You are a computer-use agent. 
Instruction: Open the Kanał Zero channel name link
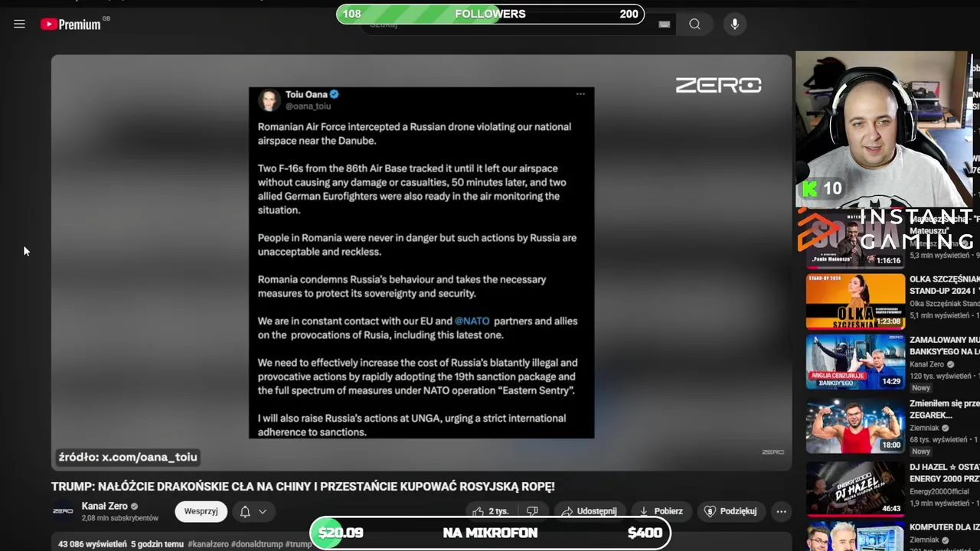pyautogui.click(x=105, y=506)
